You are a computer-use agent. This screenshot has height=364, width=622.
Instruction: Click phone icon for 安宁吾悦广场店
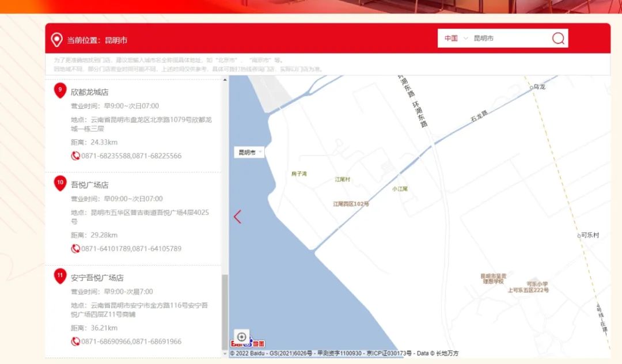click(x=75, y=342)
